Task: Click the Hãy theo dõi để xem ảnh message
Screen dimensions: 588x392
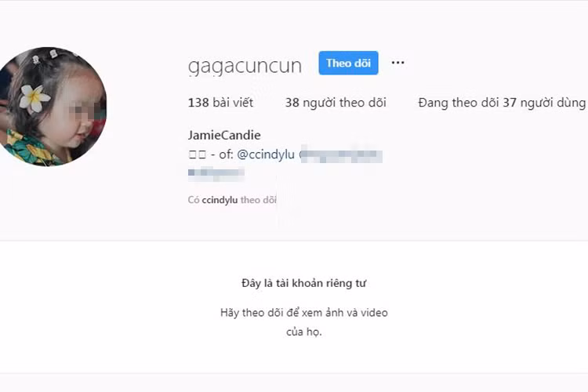Action: 303,322
